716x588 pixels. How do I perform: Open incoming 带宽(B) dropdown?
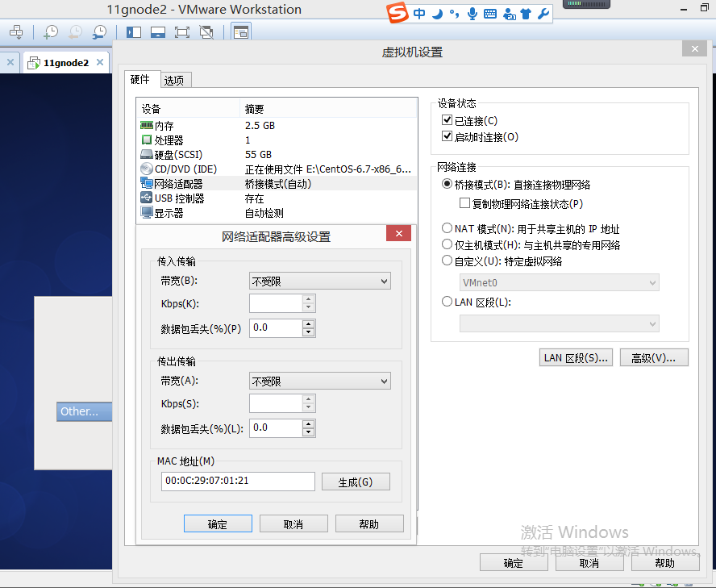click(x=319, y=281)
